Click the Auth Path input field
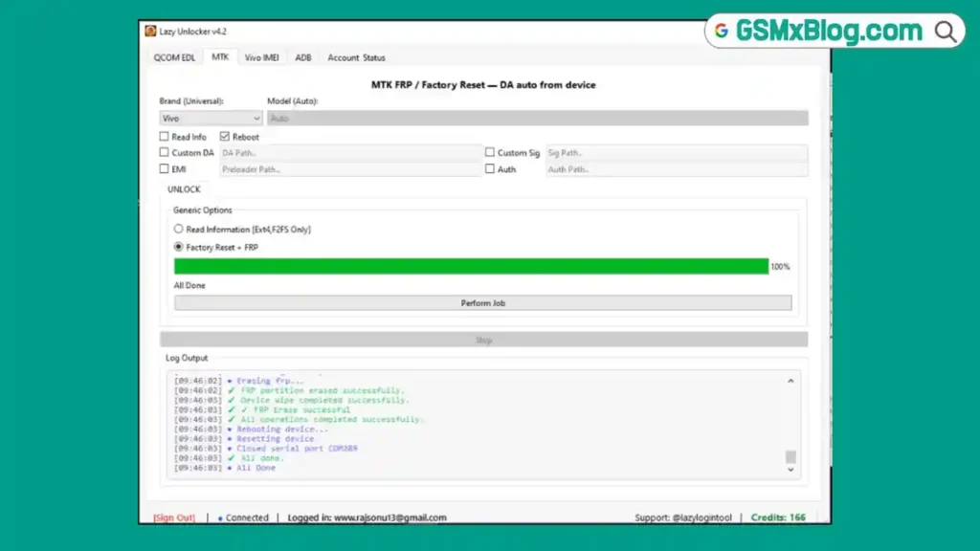 (x=677, y=169)
